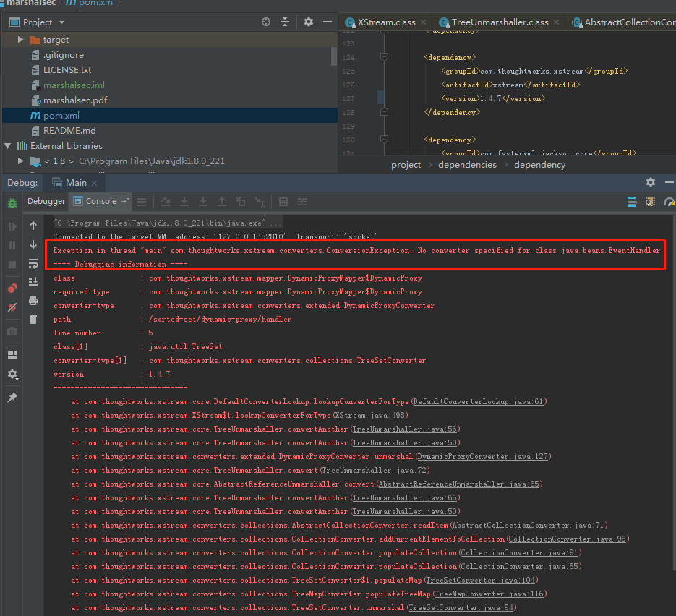Clear console with trash can icon
Image resolution: width=676 pixels, height=616 pixels.
(x=33, y=319)
